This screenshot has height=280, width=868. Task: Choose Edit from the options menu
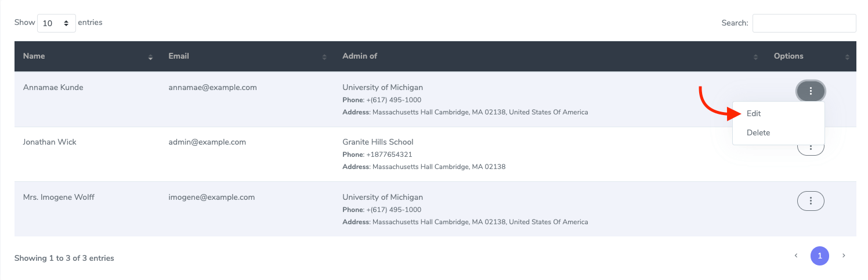[754, 114]
